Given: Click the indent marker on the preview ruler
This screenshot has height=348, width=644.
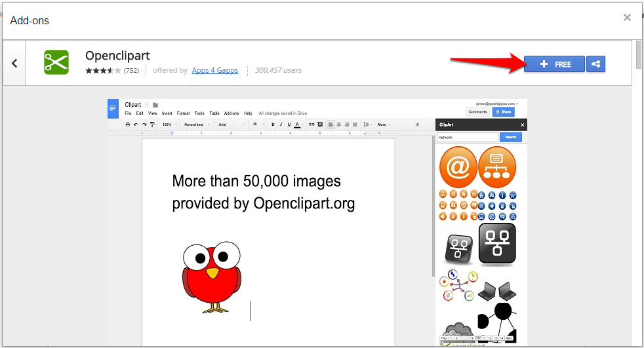Looking at the screenshot, I should tap(172, 133).
